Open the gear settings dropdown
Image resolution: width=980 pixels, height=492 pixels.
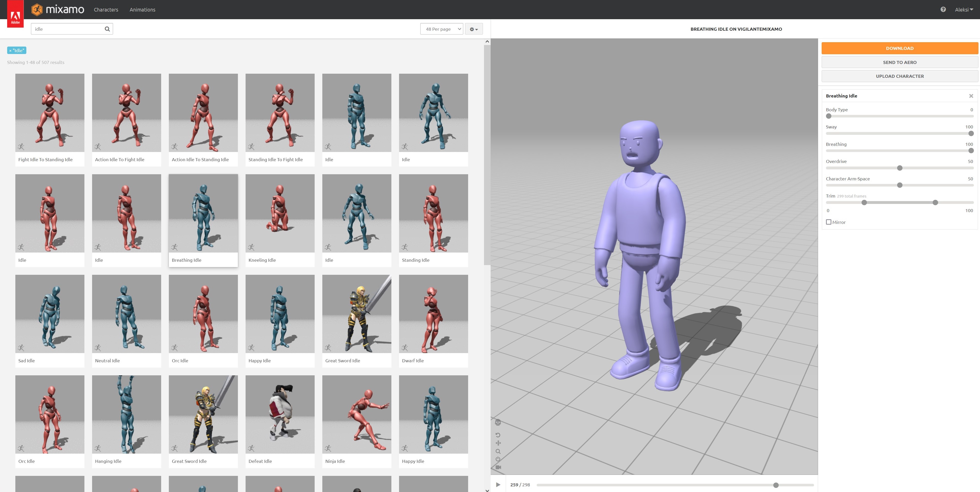coord(474,29)
